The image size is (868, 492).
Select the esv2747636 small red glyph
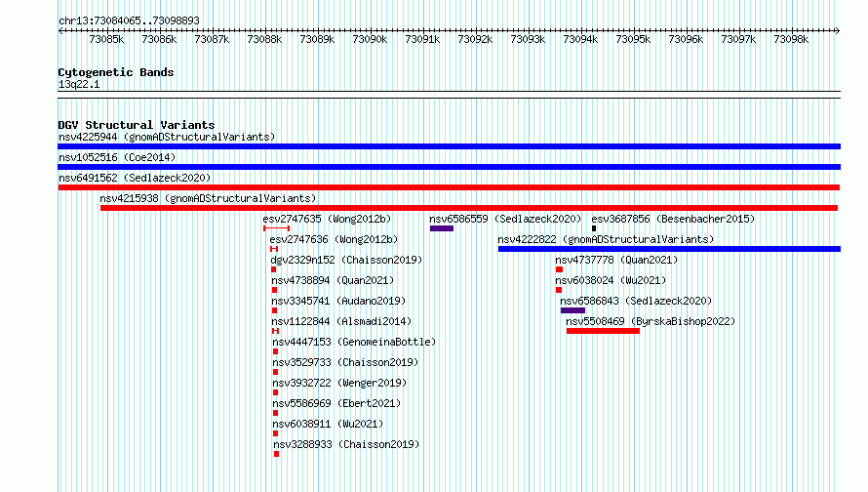tap(274, 249)
